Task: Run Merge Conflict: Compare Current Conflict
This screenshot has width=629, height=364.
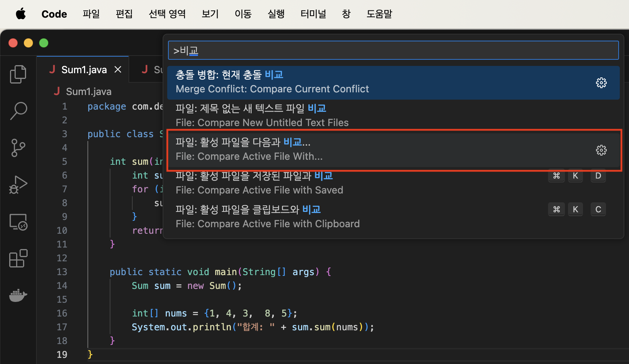Action: (x=393, y=82)
